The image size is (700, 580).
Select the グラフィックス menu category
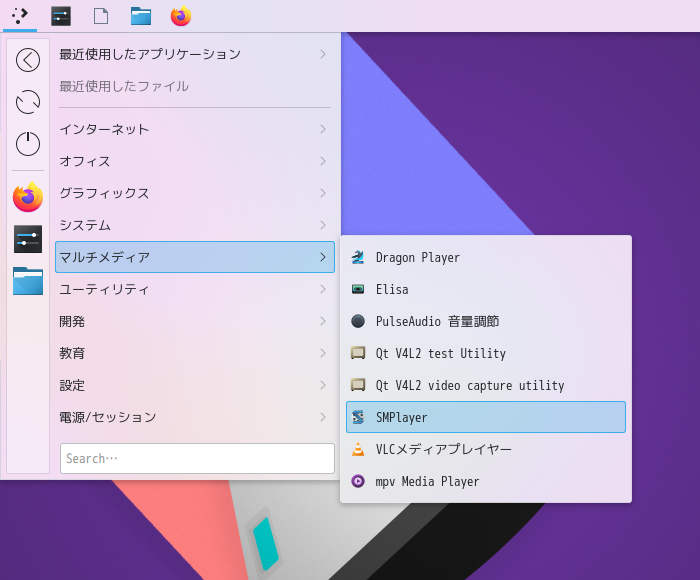coord(195,193)
